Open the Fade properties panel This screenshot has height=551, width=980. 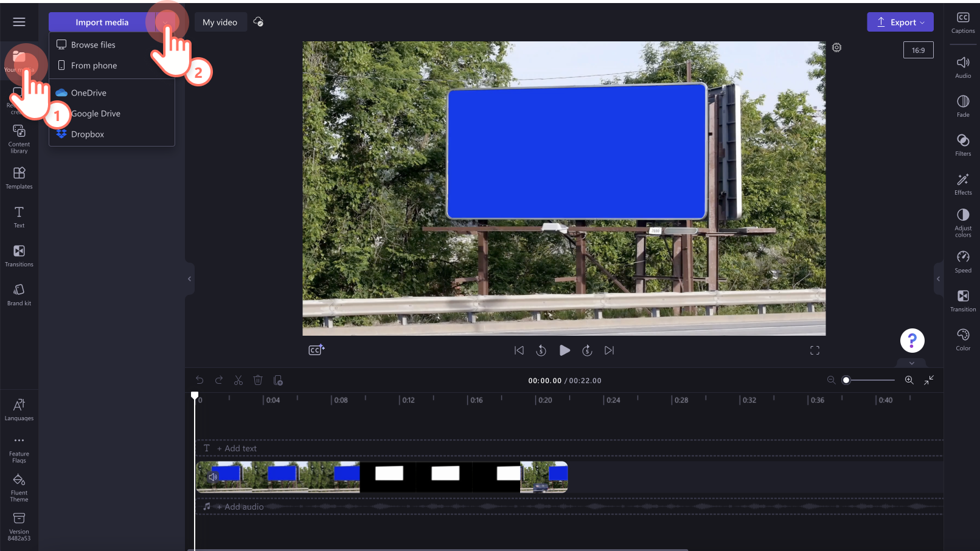(963, 106)
